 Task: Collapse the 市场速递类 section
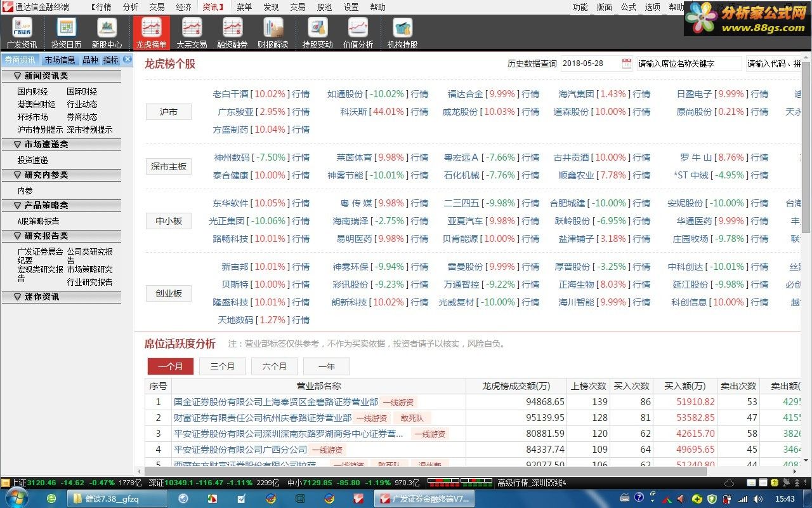click(x=61, y=144)
